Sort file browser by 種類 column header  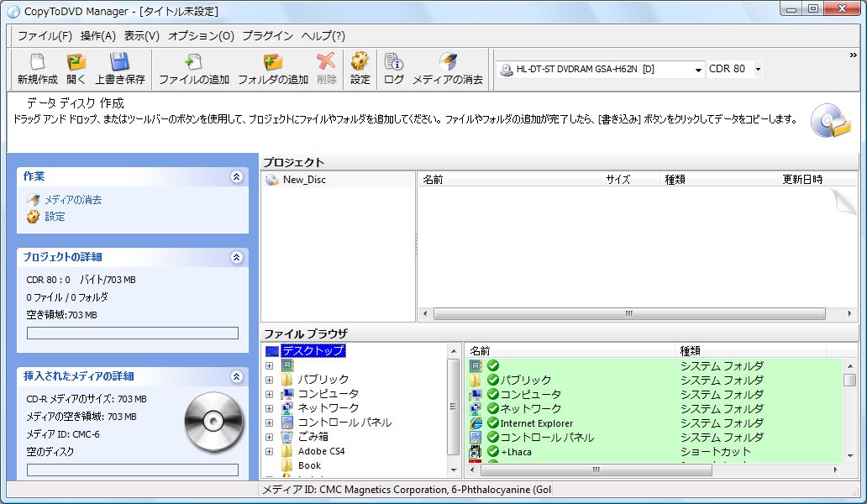[751, 351]
